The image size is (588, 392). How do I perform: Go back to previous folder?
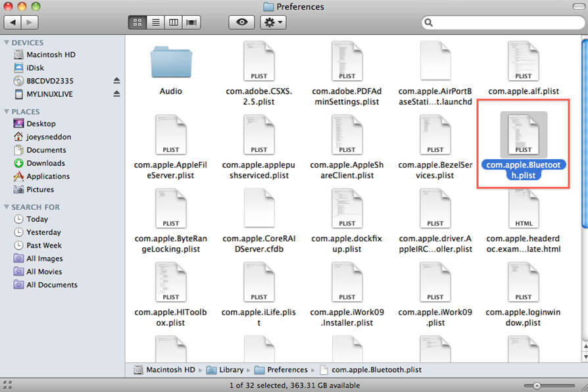[12, 22]
